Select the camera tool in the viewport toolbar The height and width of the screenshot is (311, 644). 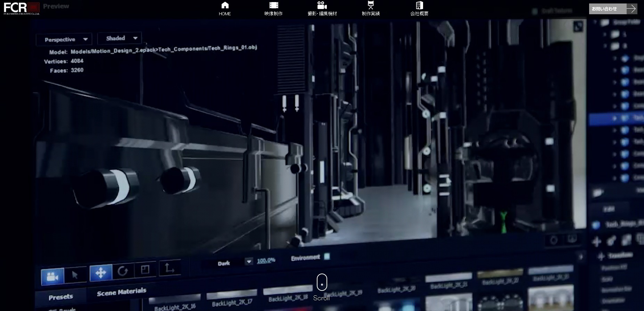[x=52, y=276]
